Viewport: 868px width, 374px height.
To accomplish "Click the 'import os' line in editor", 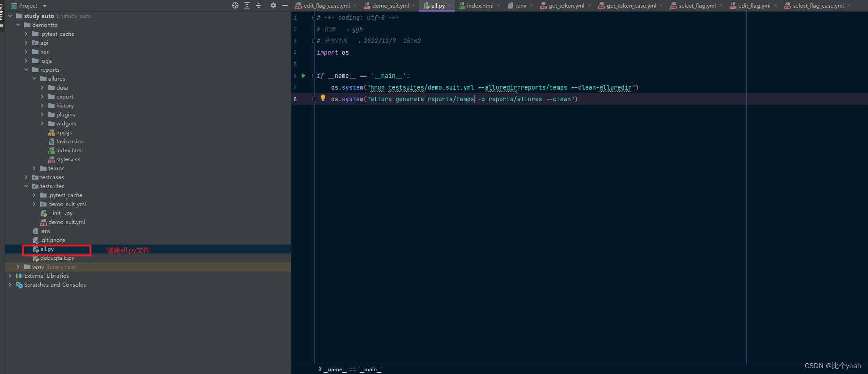I will [333, 52].
